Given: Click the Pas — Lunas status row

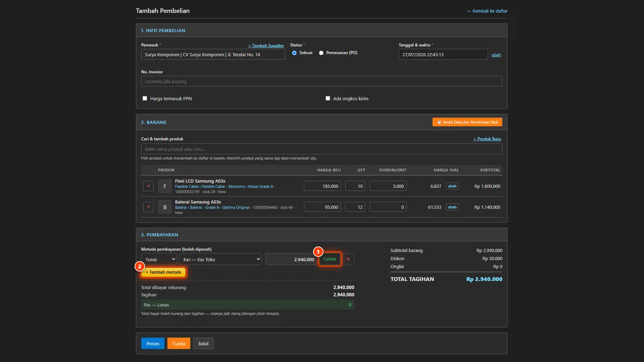Looking at the screenshot, I should tap(248, 305).
